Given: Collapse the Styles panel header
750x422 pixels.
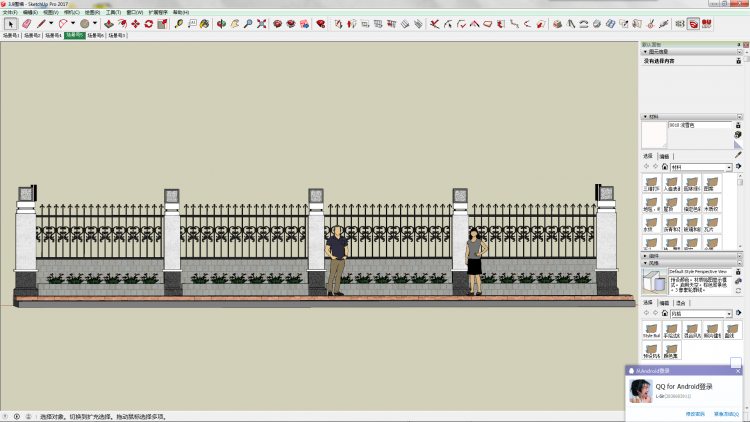Looking at the screenshot, I should 692,263.
